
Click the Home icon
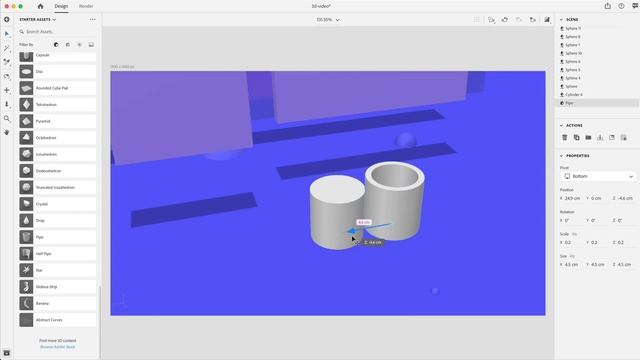[40, 6]
